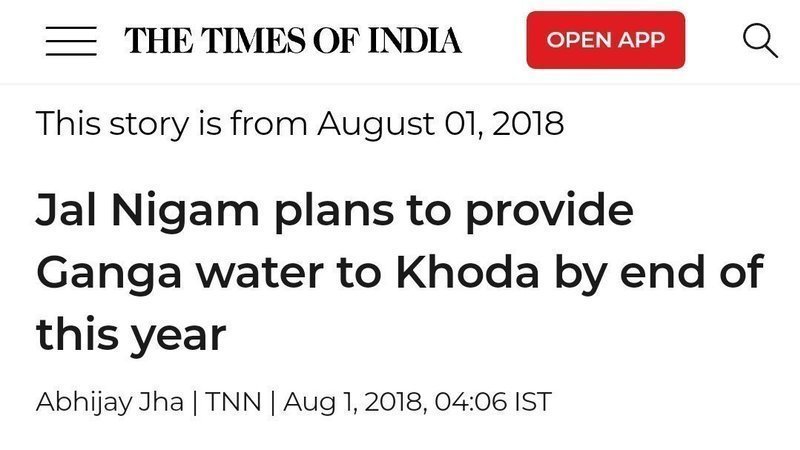Open the hamburger navigation menu

coord(70,41)
